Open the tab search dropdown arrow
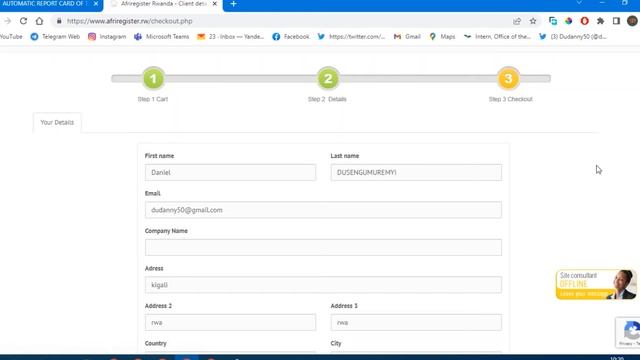Image resolution: width=640 pixels, height=360 pixels. coord(579,3)
